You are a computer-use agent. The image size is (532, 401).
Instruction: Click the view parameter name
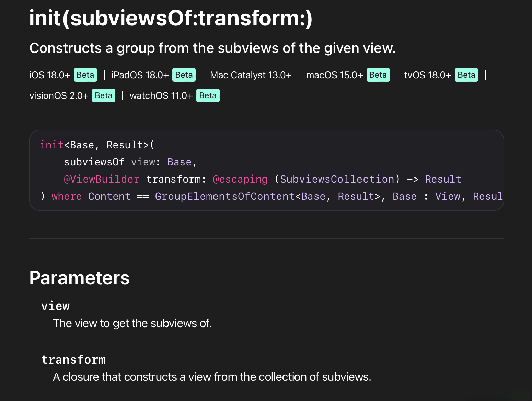point(56,306)
